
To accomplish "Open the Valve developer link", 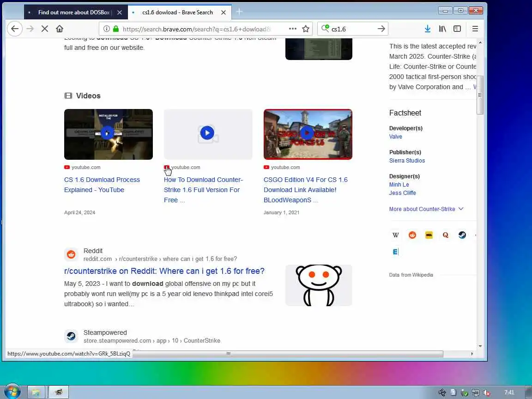I will [396, 137].
